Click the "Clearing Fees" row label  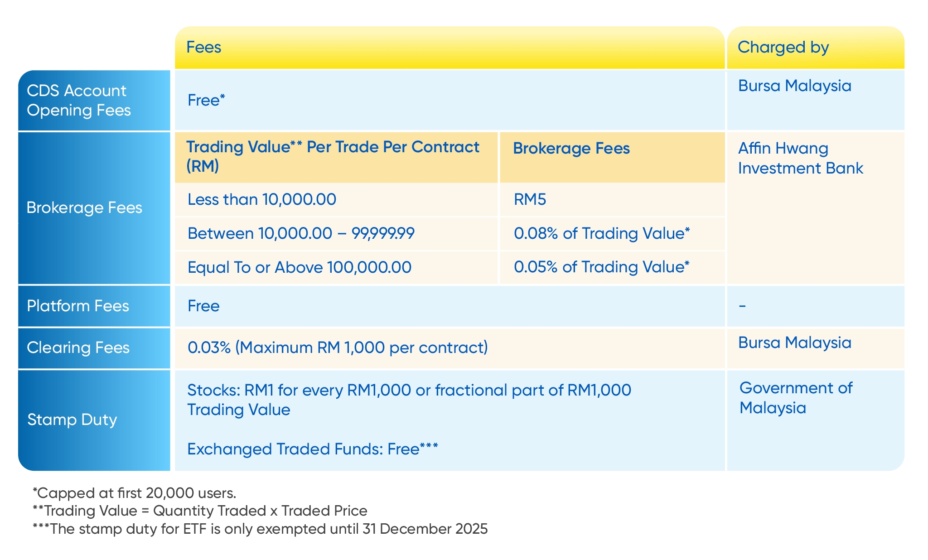pos(78,348)
